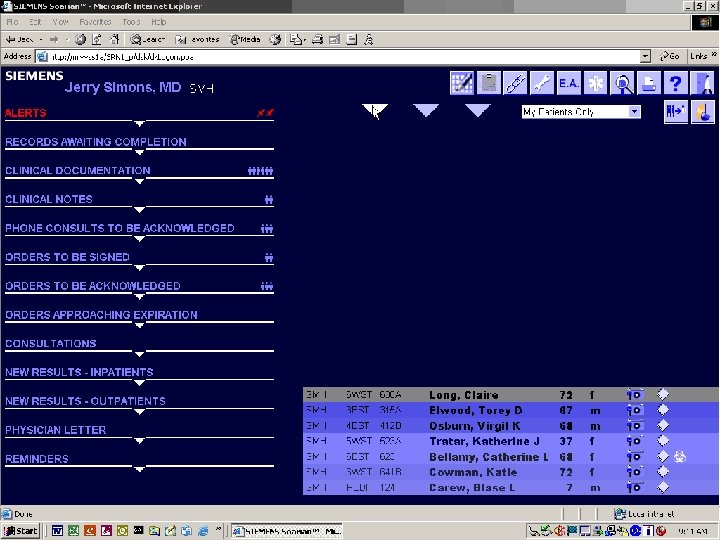Image resolution: width=720 pixels, height=540 pixels.
Task: Click the wrench tools icon
Action: tap(542, 83)
